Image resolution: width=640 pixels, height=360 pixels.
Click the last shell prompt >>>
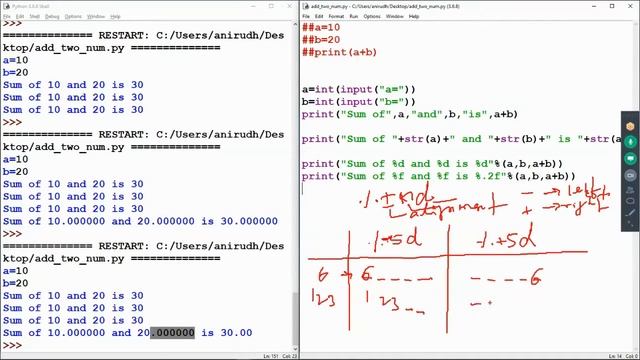pyautogui.click(x=12, y=345)
